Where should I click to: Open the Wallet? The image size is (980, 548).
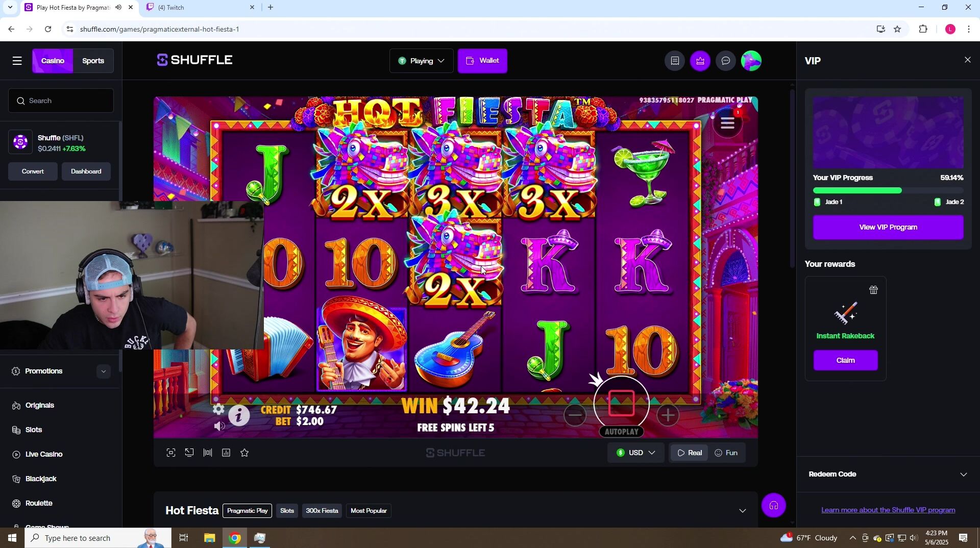coord(482,61)
